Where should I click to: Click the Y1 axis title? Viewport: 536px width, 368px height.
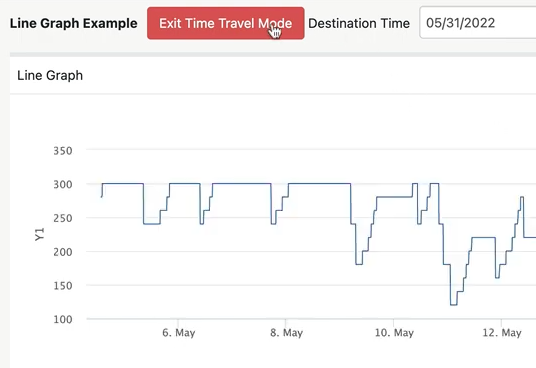(40, 234)
